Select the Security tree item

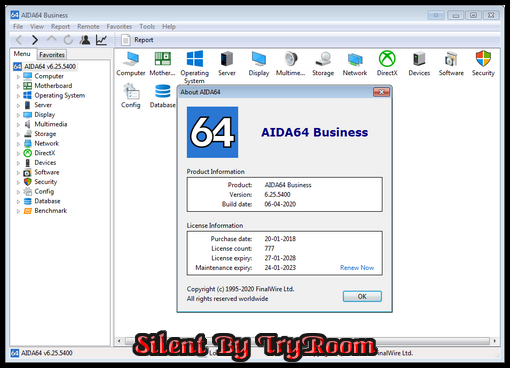(46, 182)
